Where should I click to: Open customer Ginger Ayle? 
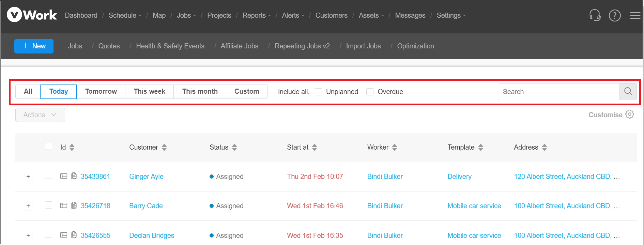[146, 177]
